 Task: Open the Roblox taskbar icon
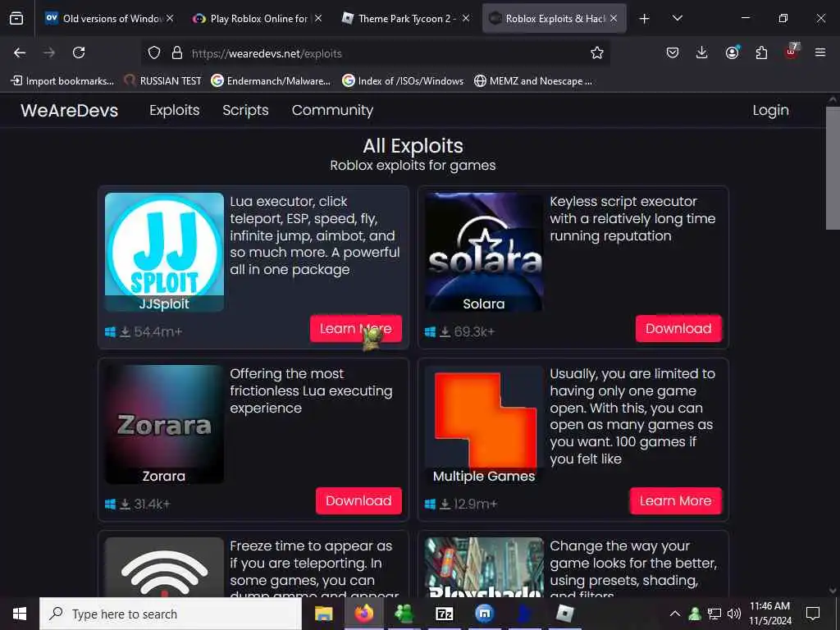coord(564,614)
